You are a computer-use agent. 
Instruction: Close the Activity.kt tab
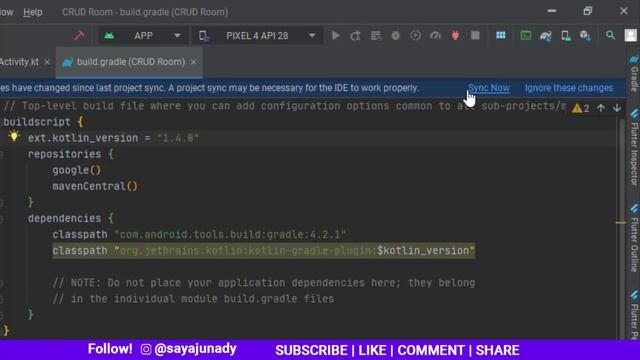coord(47,62)
